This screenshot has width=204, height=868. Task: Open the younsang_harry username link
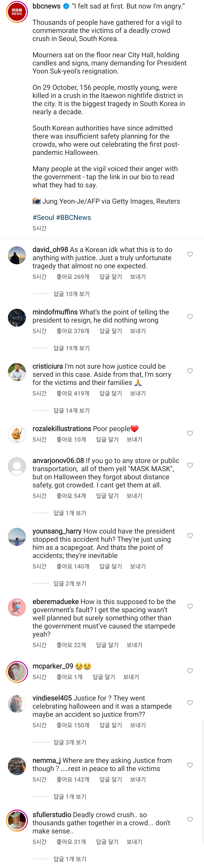[57, 531]
